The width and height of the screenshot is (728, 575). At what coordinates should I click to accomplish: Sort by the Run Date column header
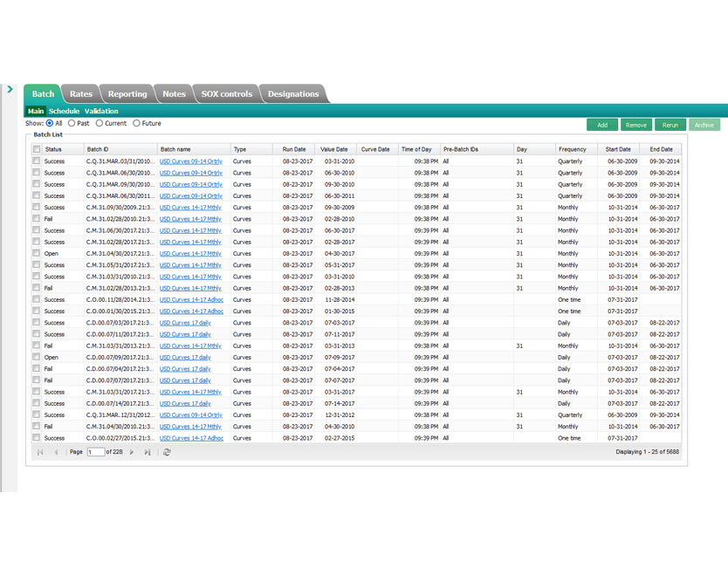point(294,149)
